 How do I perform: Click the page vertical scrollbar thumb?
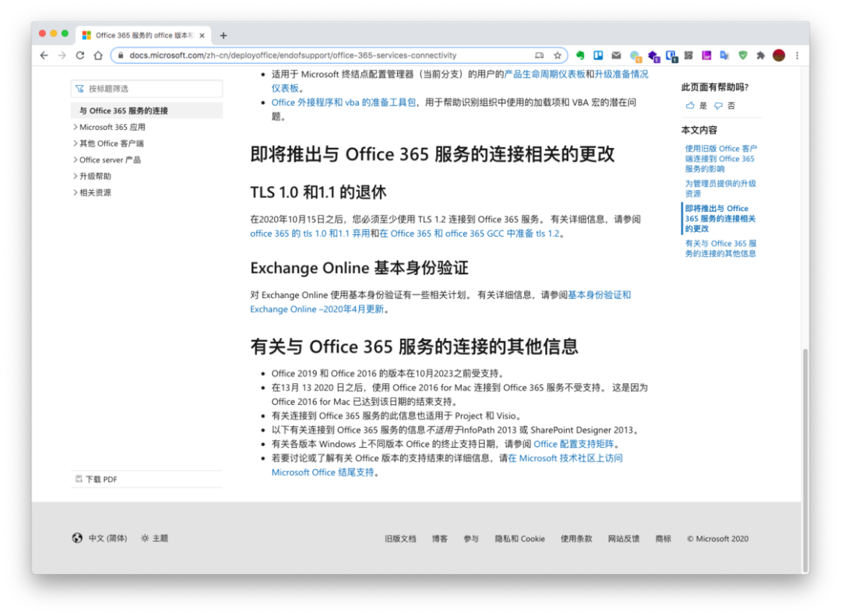pos(805,460)
